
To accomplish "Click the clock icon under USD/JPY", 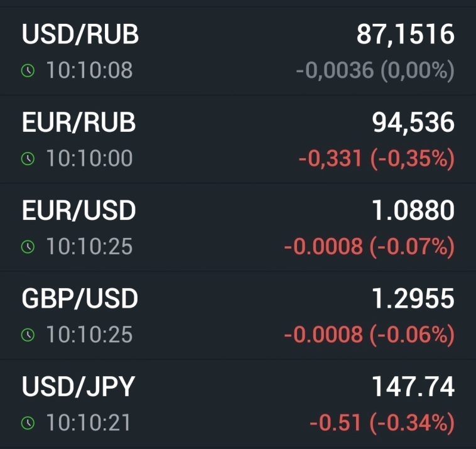I will coord(28,423).
